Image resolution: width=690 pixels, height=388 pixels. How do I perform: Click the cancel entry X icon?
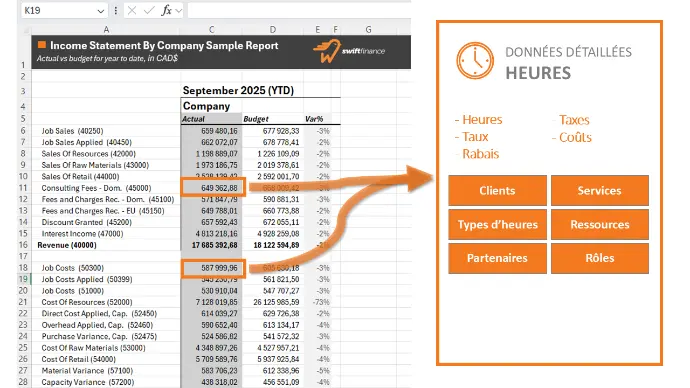pos(132,10)
